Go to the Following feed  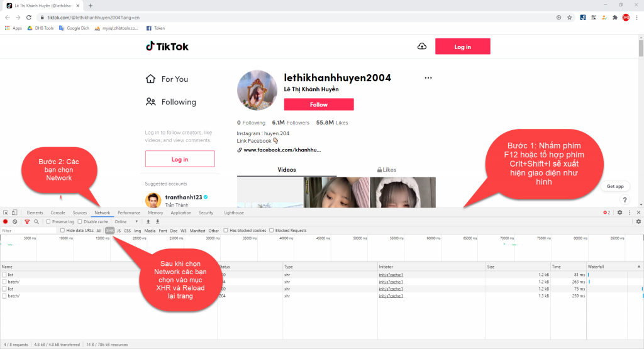point(171,102)
